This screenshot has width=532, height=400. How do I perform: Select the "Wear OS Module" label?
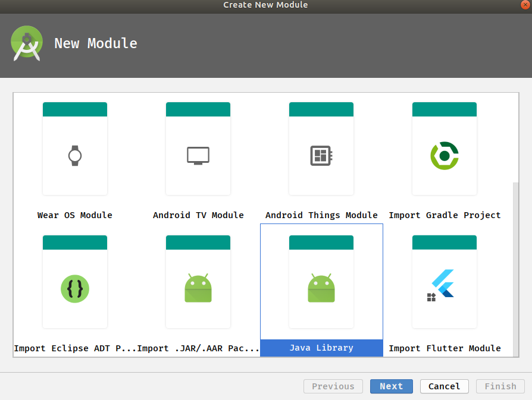click(x=74, y=215)
